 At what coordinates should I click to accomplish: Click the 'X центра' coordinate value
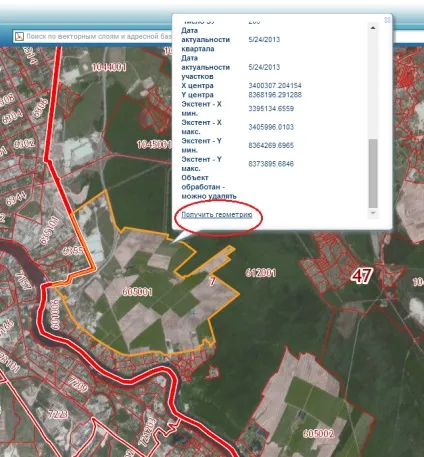pos(275,86)
